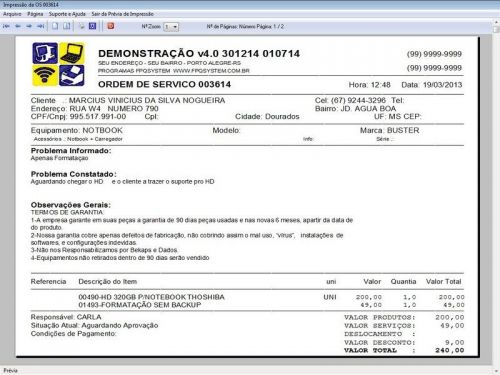Click the Prévia status bar text
500x375 pixels.
(10, 370)
